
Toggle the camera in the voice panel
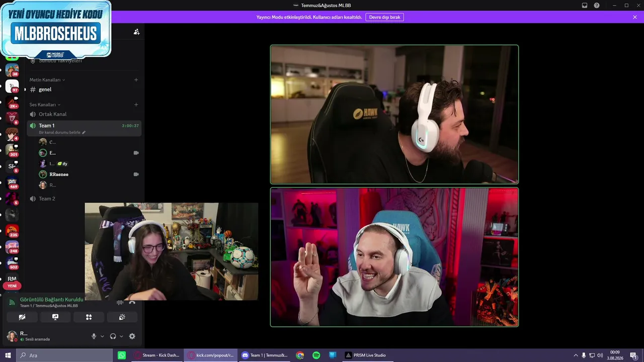pyautogui.click(x=22, y=317)
